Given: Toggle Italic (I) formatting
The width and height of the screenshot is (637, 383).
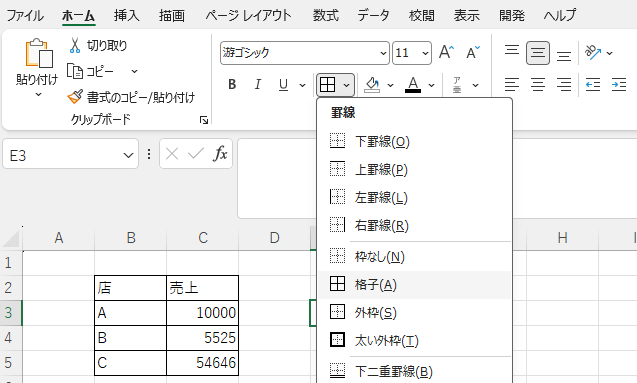Looking at the screenshot, I should [258, 84].
